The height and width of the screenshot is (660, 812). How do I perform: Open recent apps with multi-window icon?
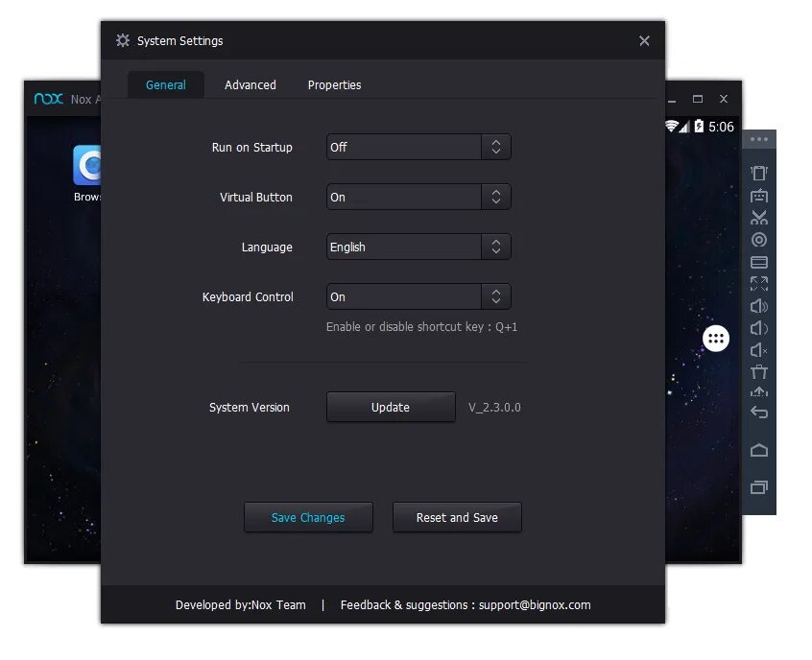758,486
